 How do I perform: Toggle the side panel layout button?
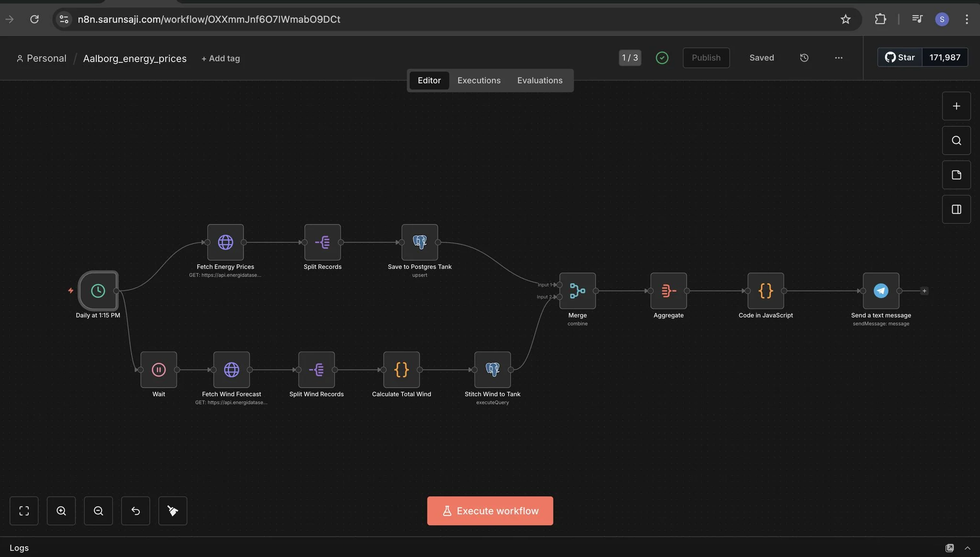pos(956,209)
